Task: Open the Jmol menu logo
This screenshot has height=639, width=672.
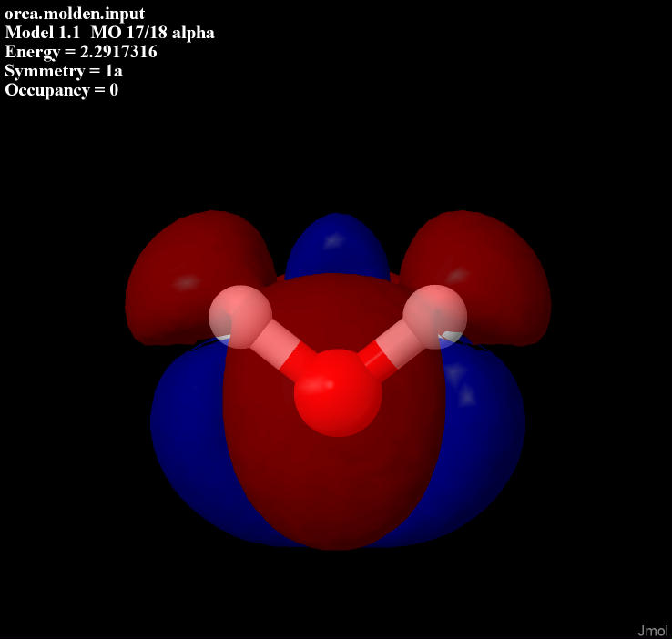Action: (652, 631)
